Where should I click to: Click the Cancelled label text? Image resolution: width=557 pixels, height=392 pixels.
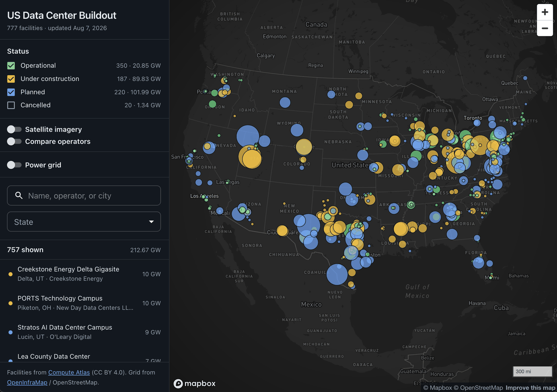(35, 105)
